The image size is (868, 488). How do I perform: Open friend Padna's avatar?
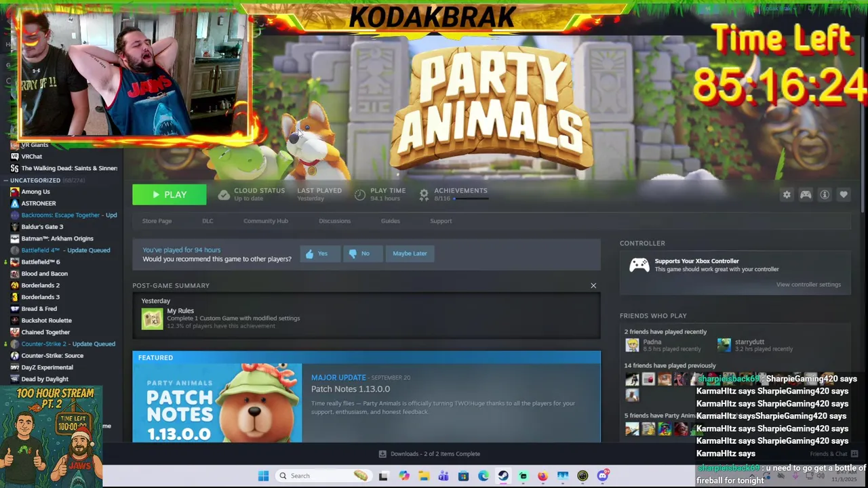click(632, 345)
